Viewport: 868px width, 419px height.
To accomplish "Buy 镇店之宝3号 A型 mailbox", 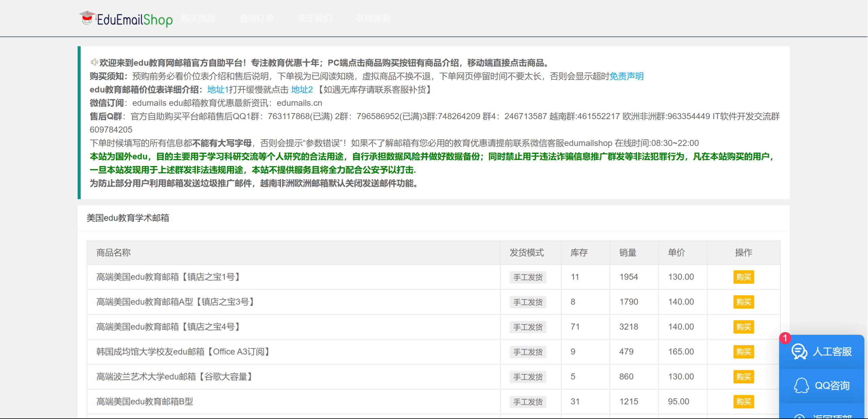I will coord(743,302).
